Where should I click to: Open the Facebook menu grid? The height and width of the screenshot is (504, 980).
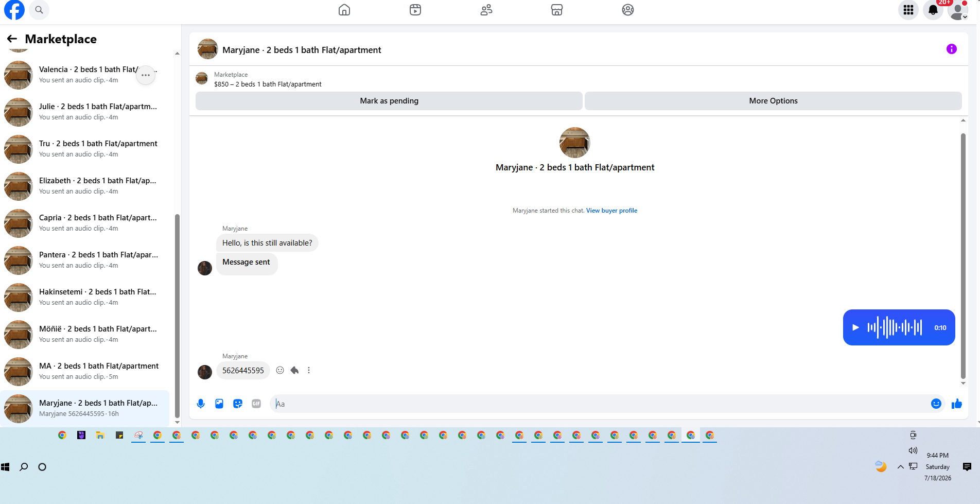tap(908, 10)
